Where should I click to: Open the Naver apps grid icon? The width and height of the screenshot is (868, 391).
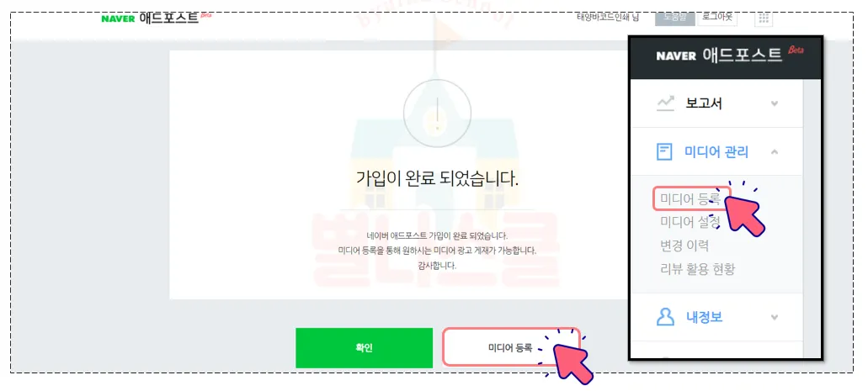click(x=764, y=18)
